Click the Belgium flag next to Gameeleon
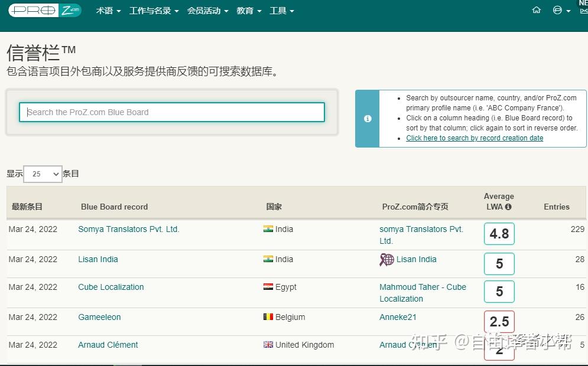 click(268, 317)
